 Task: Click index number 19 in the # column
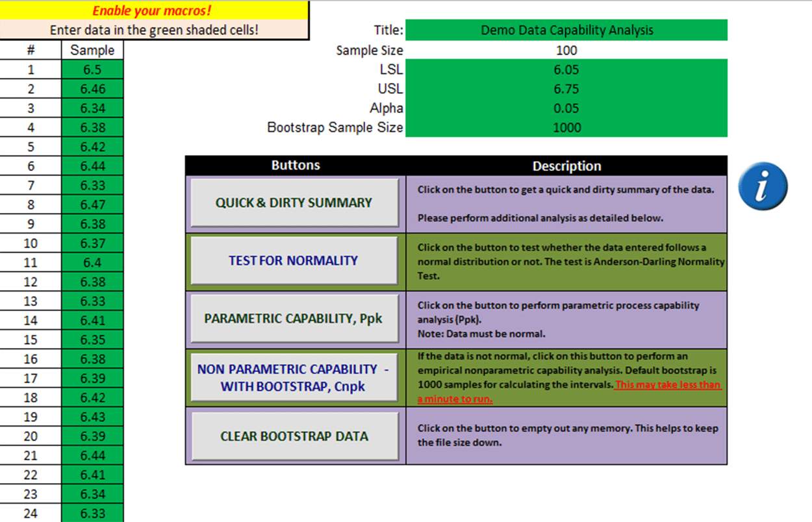tap(31, 416)
